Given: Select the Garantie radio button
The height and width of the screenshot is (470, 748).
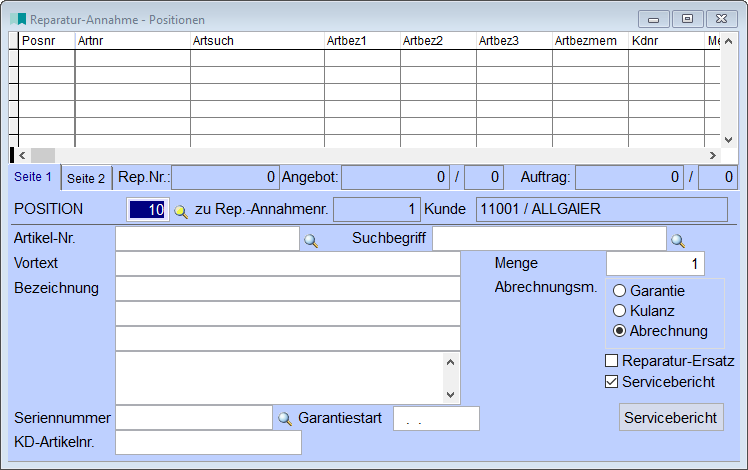Looking at the screenshot, I should pyautogui.click(x=620, y=290).
